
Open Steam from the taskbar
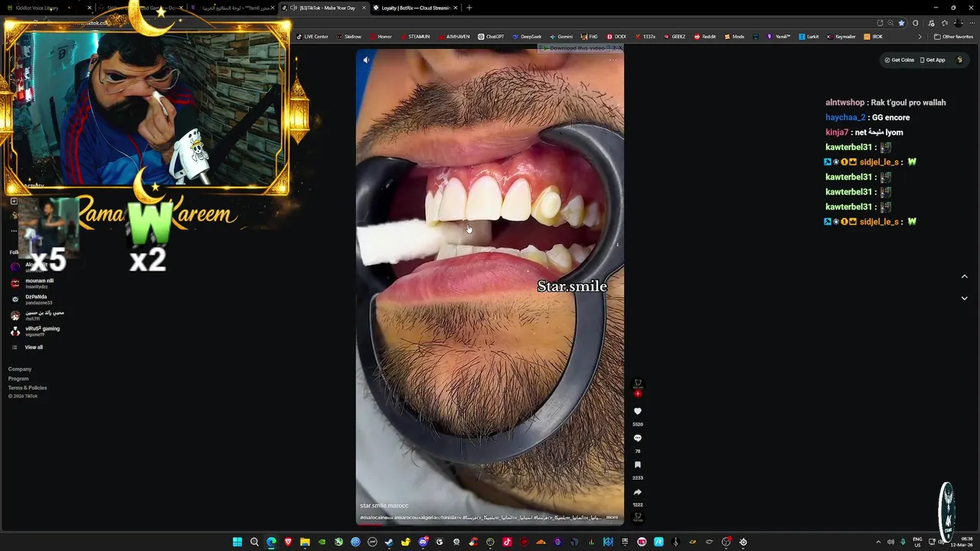389,542
